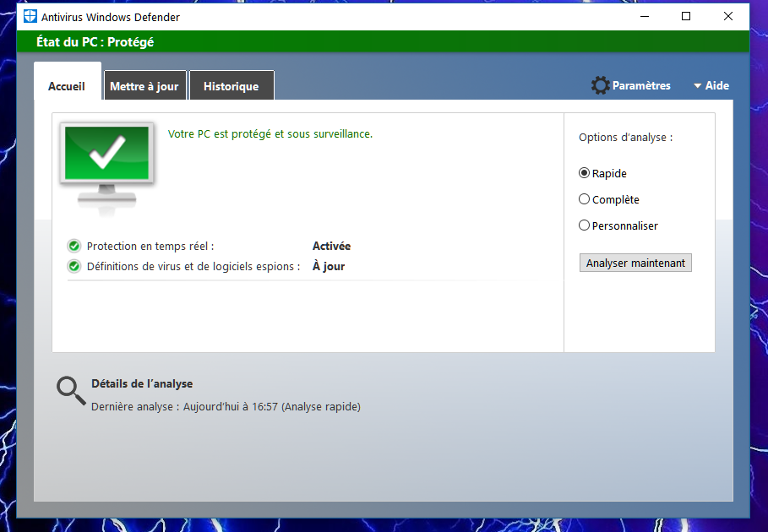The image size is (768, 532).
Task: Click the 'Activée' status value
Action: [x=331, y=246]
